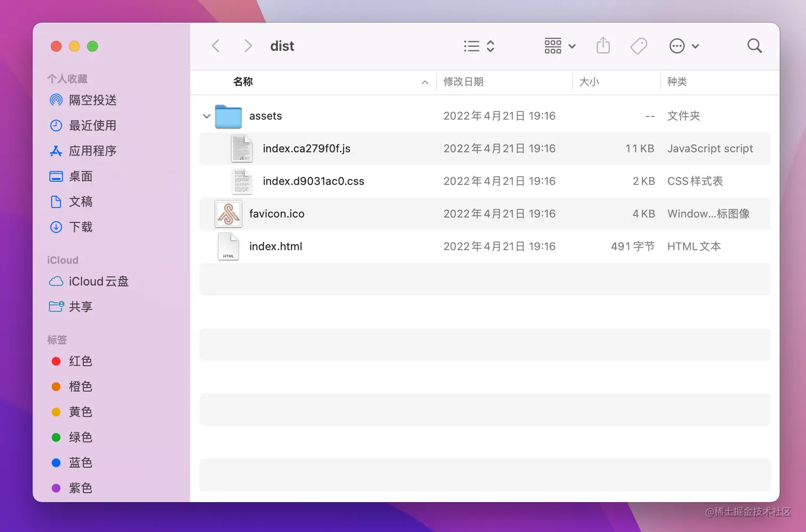Sort by 种类 column header
The image size is (806, 532).
click(677, 82)
